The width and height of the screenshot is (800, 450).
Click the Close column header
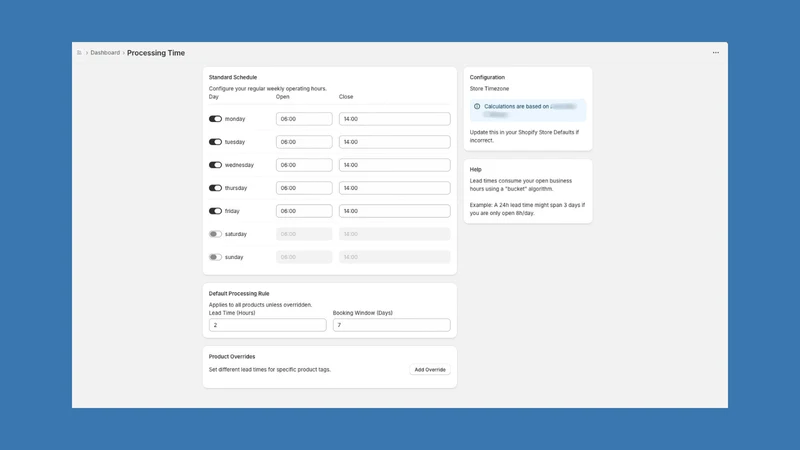346,96
